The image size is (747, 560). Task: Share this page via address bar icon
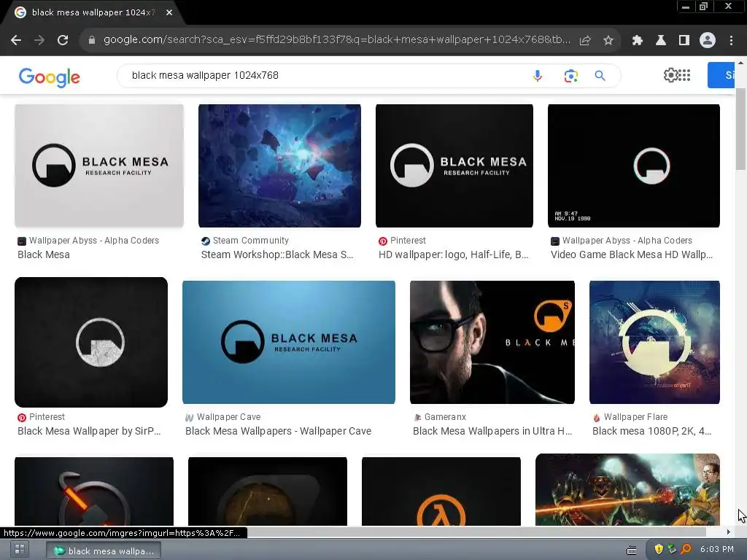coord(585,40)
